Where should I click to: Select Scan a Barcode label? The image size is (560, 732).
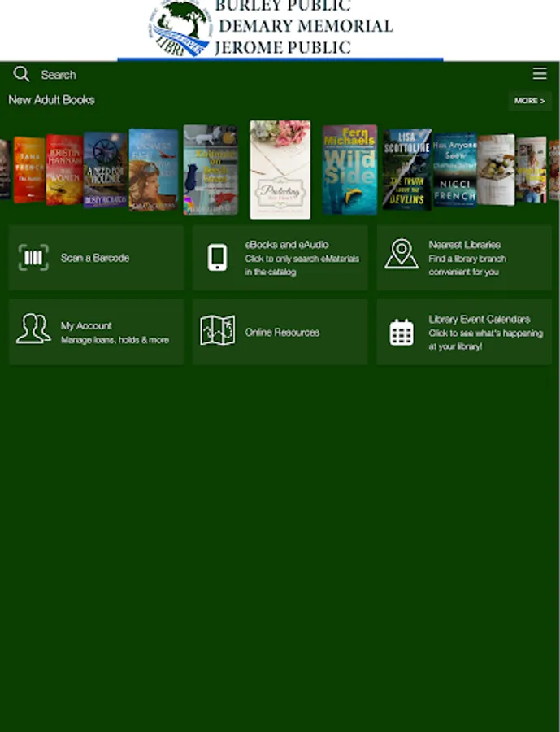95,258
